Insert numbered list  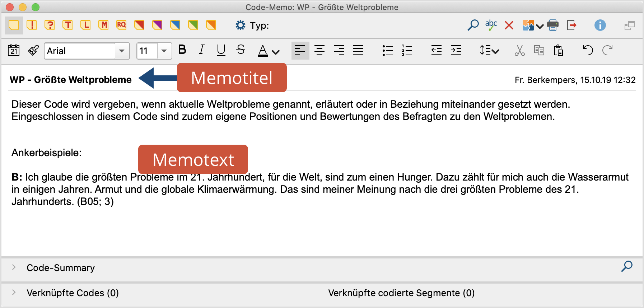407,50
